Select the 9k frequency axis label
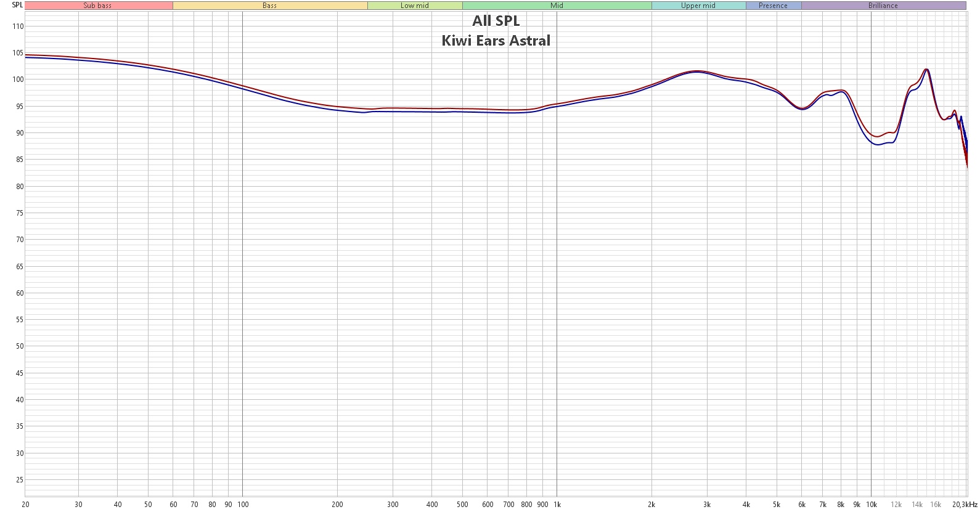The width and height of the screenshot is (980, 512). [x=857, y=505]
